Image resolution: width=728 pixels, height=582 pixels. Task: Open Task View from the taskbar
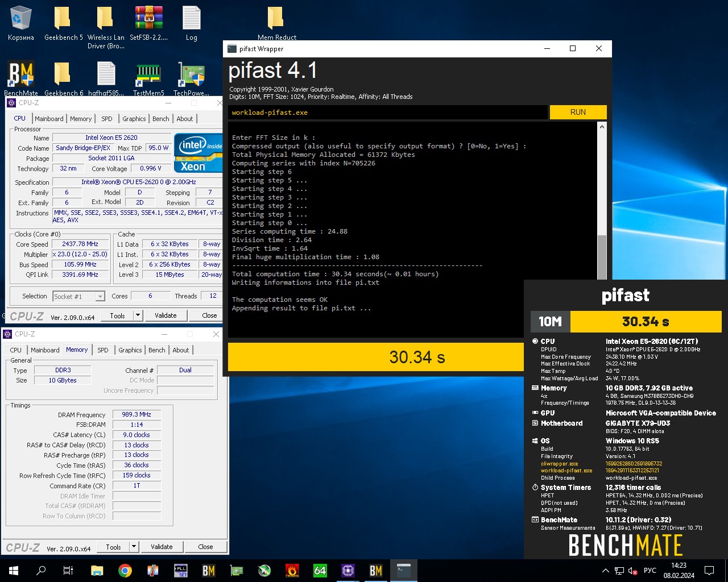68,571
